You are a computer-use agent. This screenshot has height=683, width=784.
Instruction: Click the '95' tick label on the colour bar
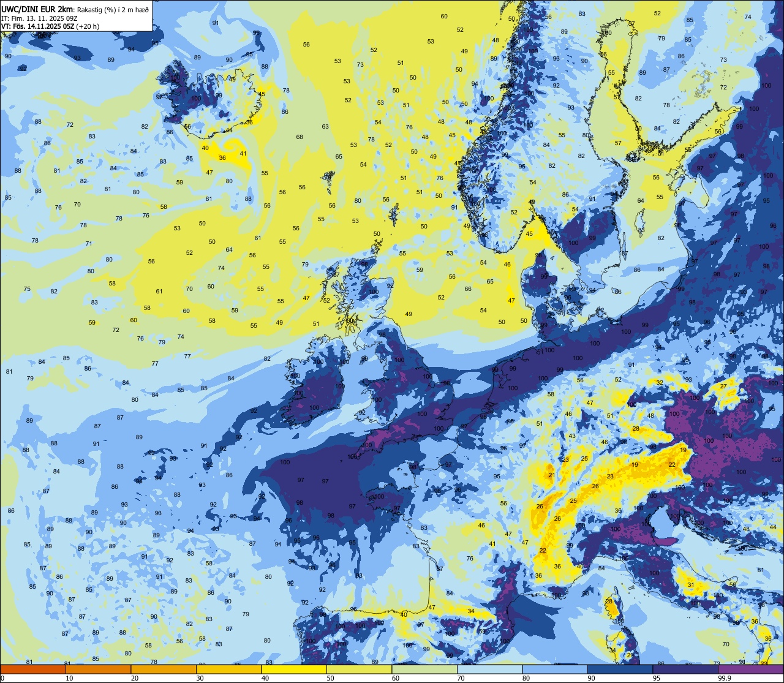coord(657,678)
